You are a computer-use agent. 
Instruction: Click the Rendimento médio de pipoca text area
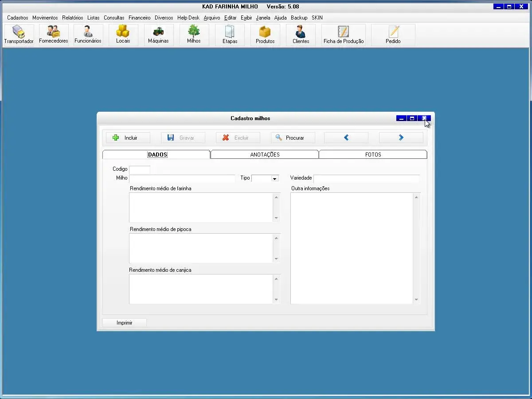[x=201, y=248]
